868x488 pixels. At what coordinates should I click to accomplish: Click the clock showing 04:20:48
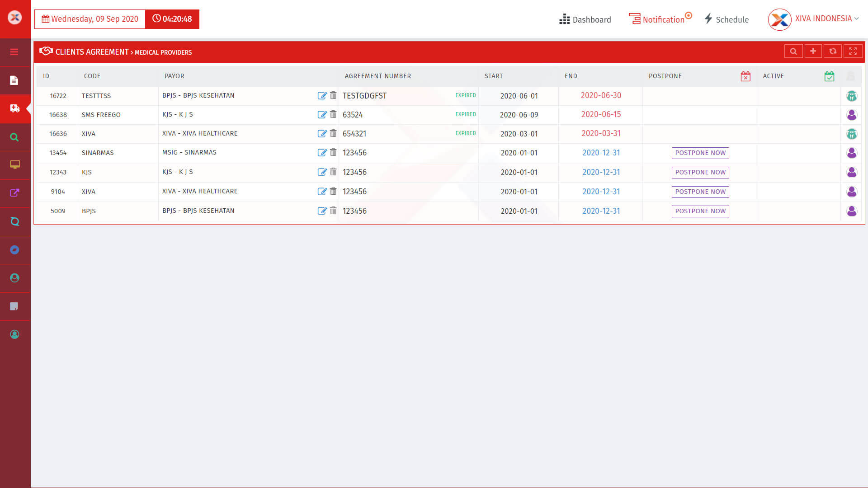tap(172, 19)
